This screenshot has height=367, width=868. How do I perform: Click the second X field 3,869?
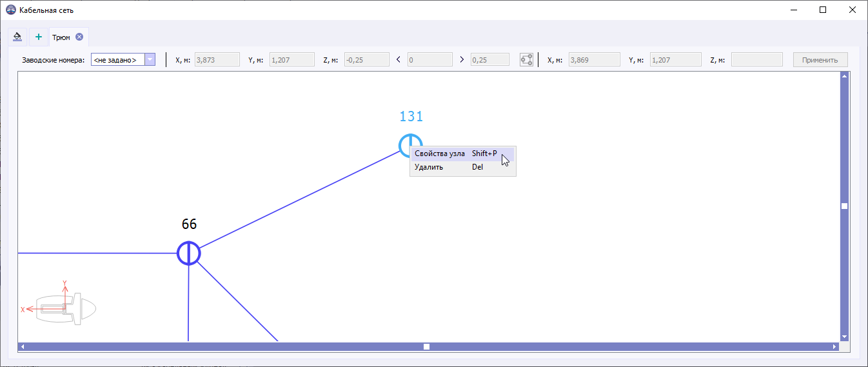pyautogui.click(x=594, y=60)
